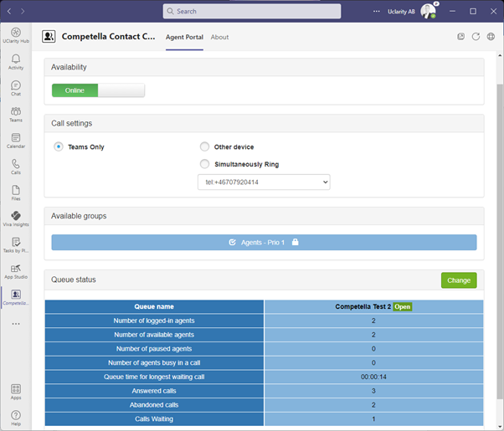504x431 pixels.
Task: Select the Teams Only radio button
Action: [58, 147]
